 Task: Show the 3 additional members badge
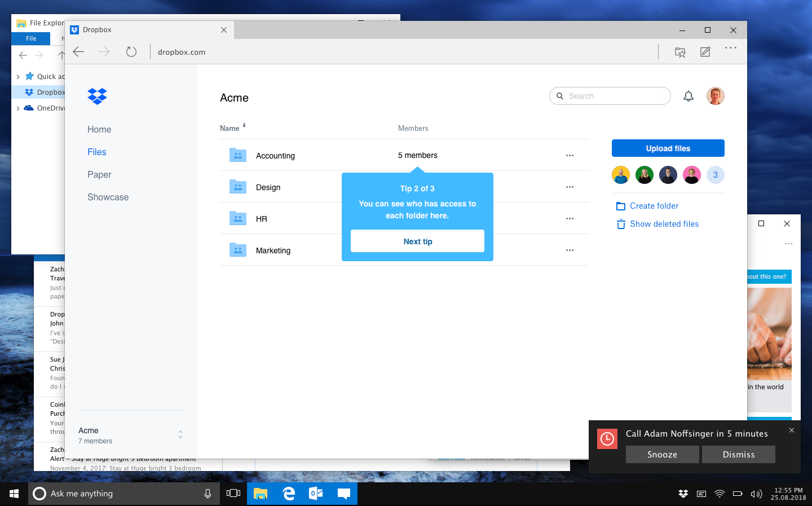pos(716,175)
